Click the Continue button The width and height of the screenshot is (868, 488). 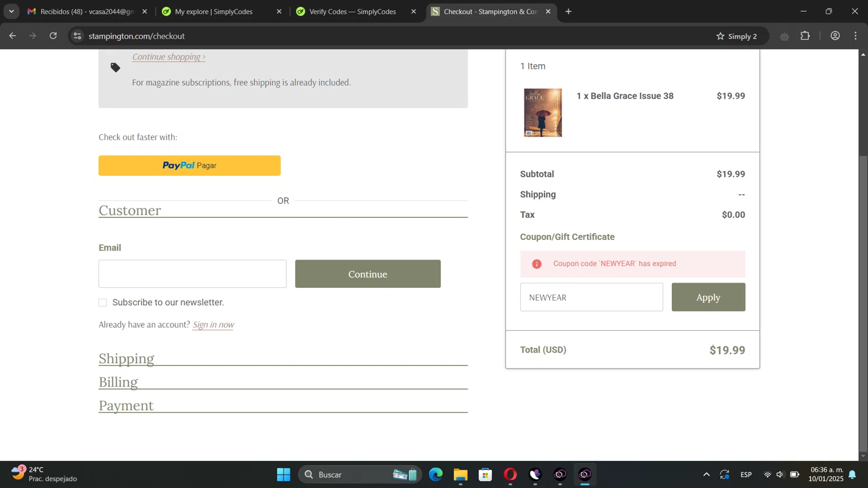367,273
